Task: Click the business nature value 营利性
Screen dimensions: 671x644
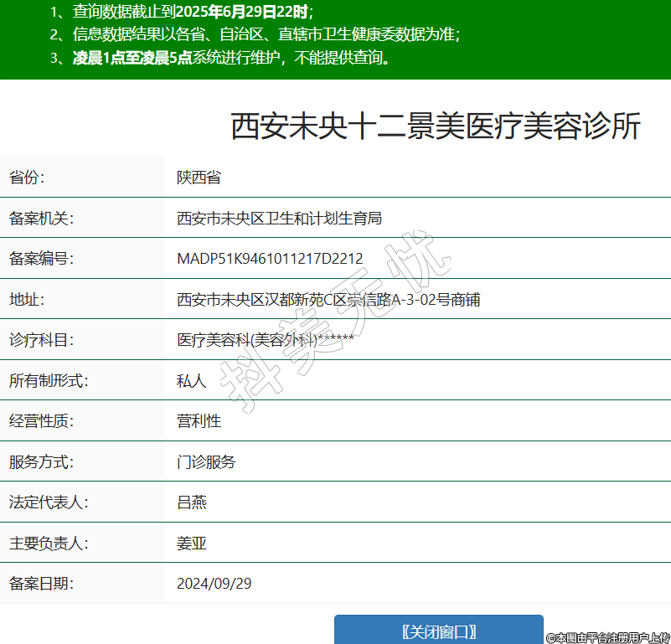Action: pos(199,421)
